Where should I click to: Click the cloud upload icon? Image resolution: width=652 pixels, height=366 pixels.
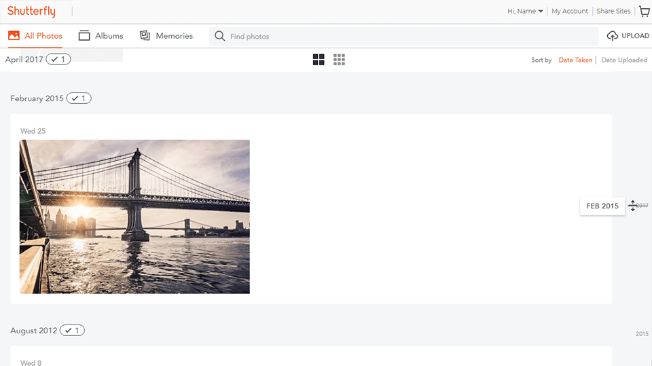point(612,36)
